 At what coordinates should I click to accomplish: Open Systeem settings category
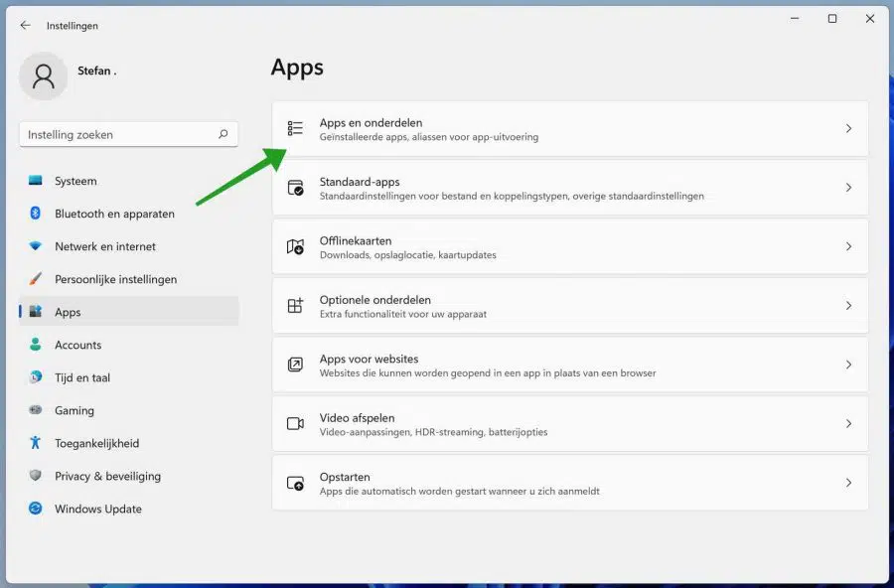(129, 181)
